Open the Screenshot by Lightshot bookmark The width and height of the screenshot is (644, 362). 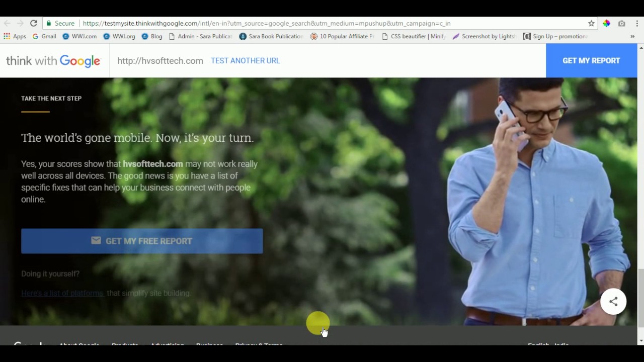coord(485,36)
